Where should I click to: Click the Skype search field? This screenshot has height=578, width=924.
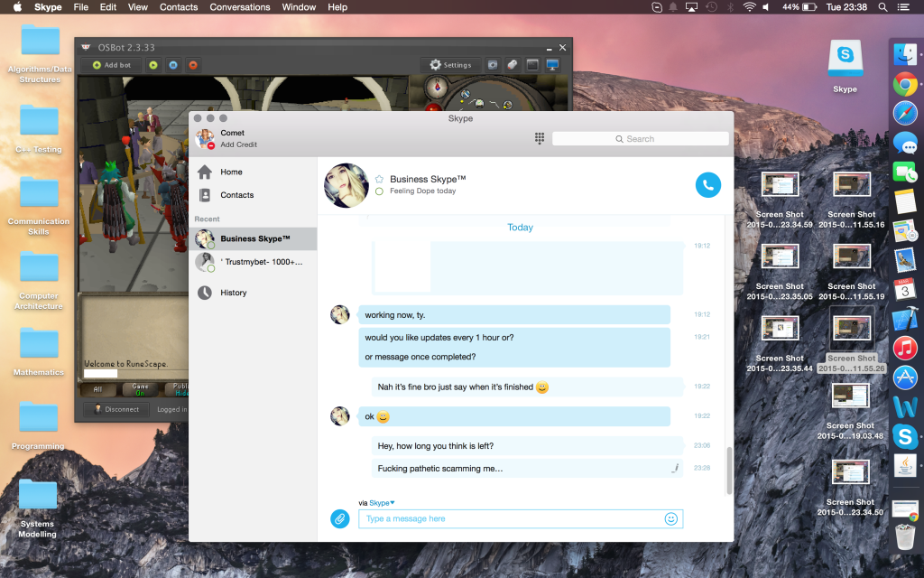tap(640, 138)
